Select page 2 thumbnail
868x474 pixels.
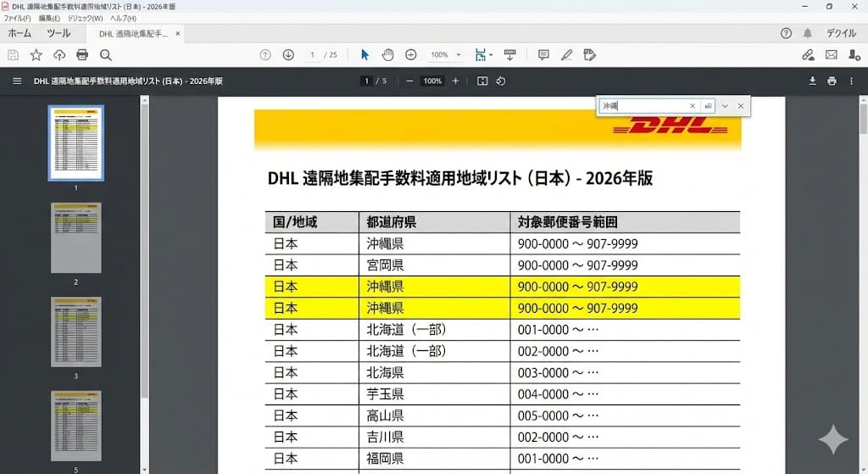point(75,237)
